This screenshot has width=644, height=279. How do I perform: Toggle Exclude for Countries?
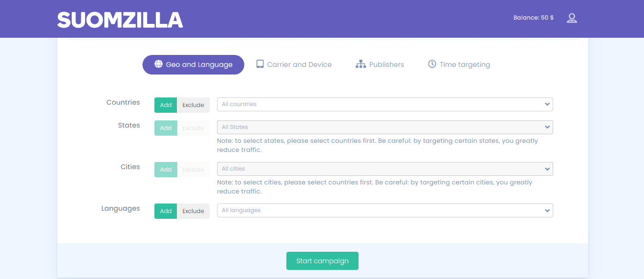click(x=193, y=105)
